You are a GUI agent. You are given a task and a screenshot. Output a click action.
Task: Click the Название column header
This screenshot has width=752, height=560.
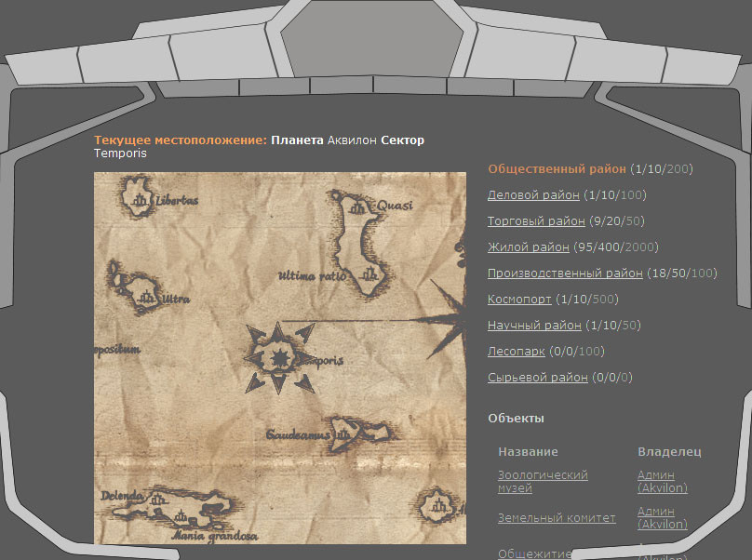pyautogui.click(x=528, y=452)
